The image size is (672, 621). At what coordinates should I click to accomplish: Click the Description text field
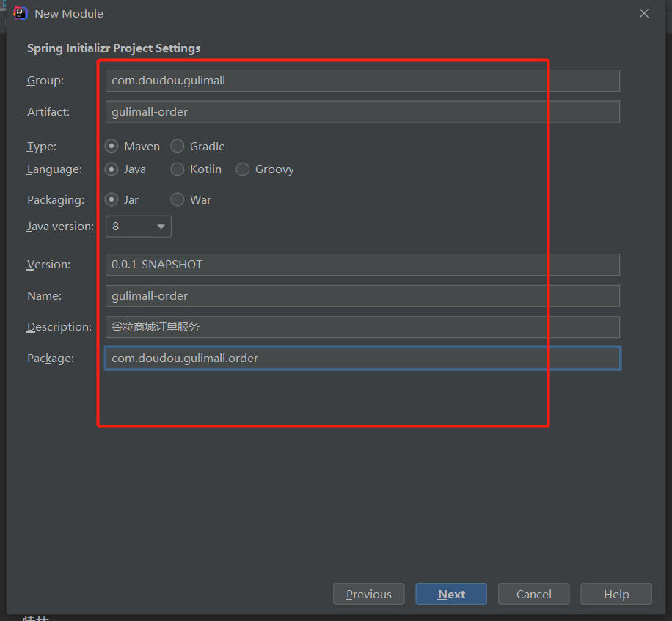coord(362,327)
